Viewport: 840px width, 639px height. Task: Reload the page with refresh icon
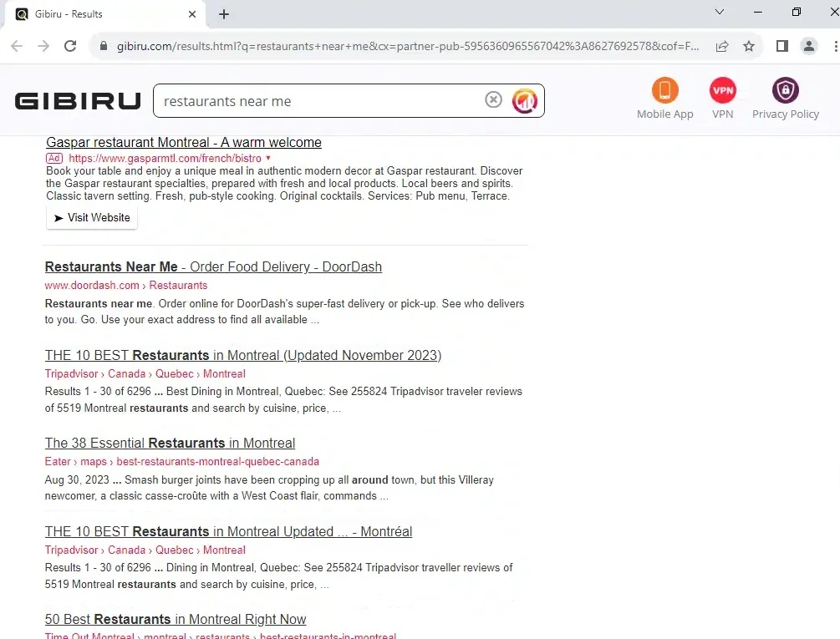click(70, 46)
